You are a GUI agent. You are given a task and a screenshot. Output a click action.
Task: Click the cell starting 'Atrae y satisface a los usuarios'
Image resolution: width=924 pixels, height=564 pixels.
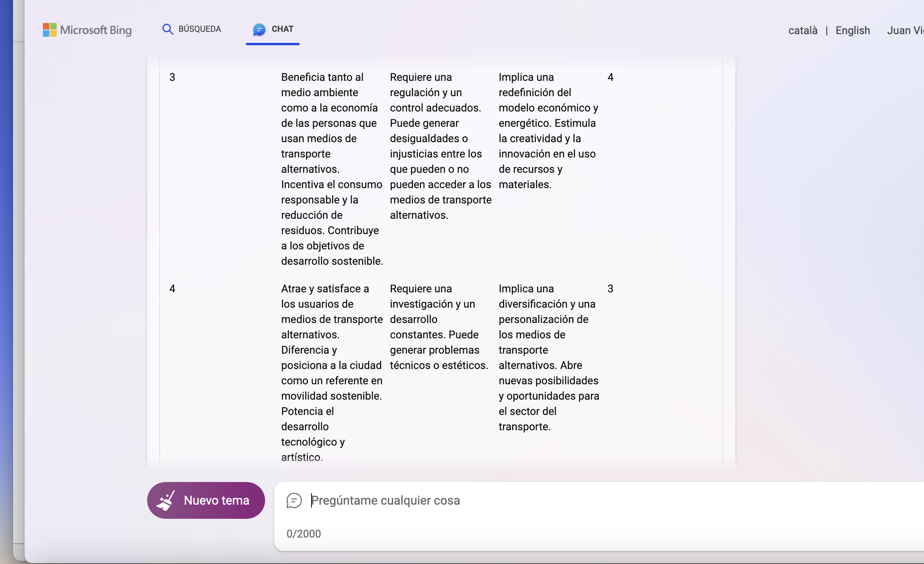tap(332, 373)
